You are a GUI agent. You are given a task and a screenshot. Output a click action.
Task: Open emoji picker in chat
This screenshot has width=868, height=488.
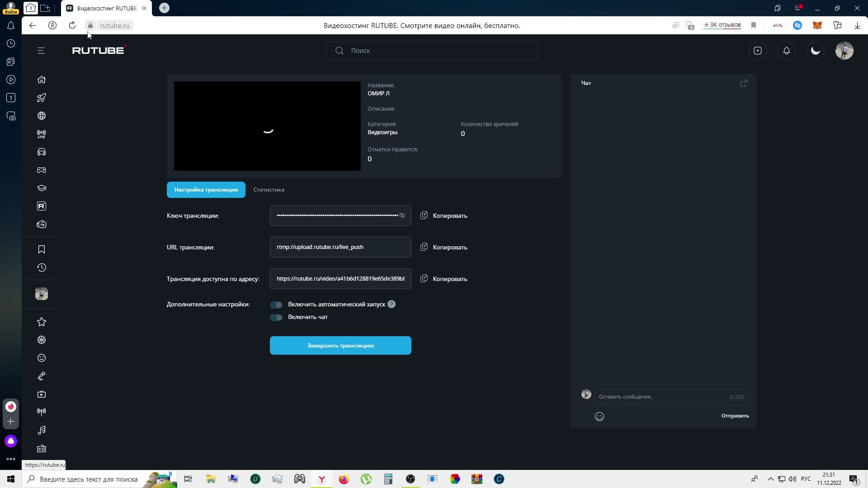[599, 417]
